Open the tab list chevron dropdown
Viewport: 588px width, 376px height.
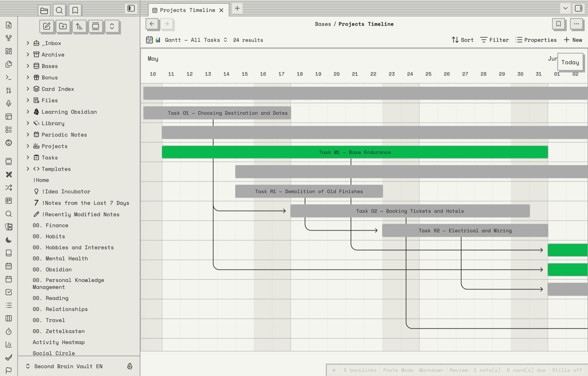pyautogui.click(x=565, y=8)
